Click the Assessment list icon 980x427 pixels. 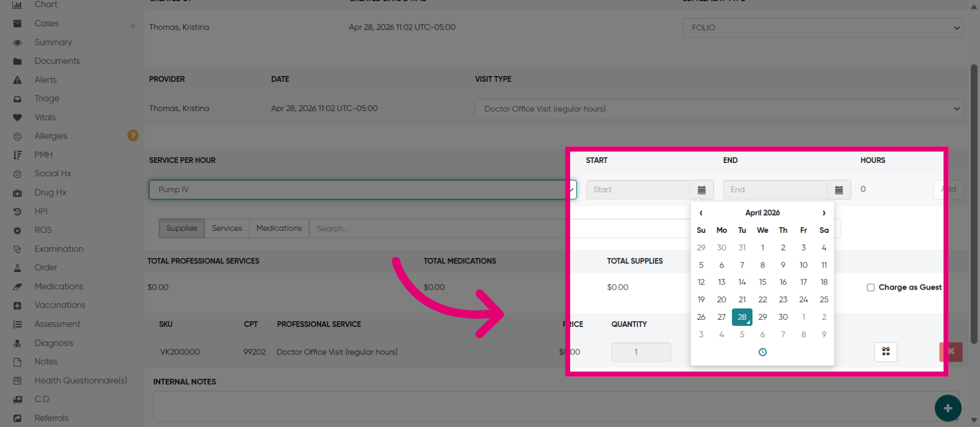(x=17, y=324)
